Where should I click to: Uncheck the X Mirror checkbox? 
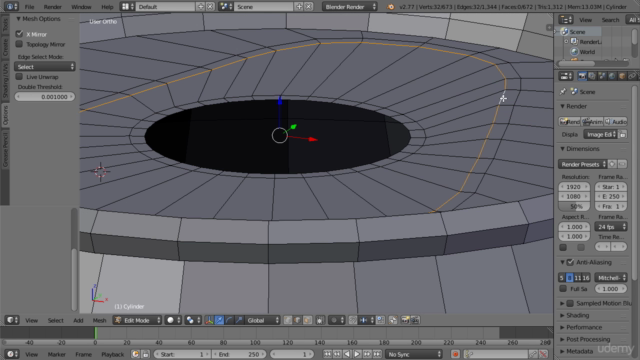pyautogui.click(x=19, y=34)
